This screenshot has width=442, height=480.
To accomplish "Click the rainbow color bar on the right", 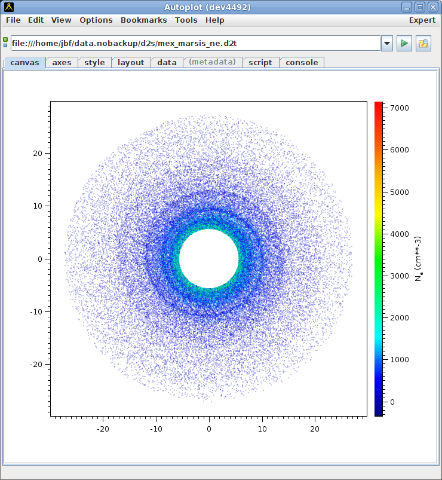I will tap(378, 259).
